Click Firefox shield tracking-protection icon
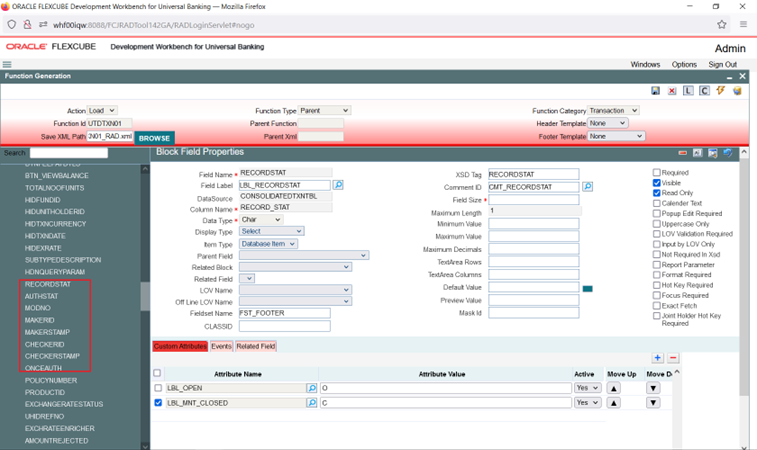This screenshot has width=757, height=450. click(x=12, y=25)
